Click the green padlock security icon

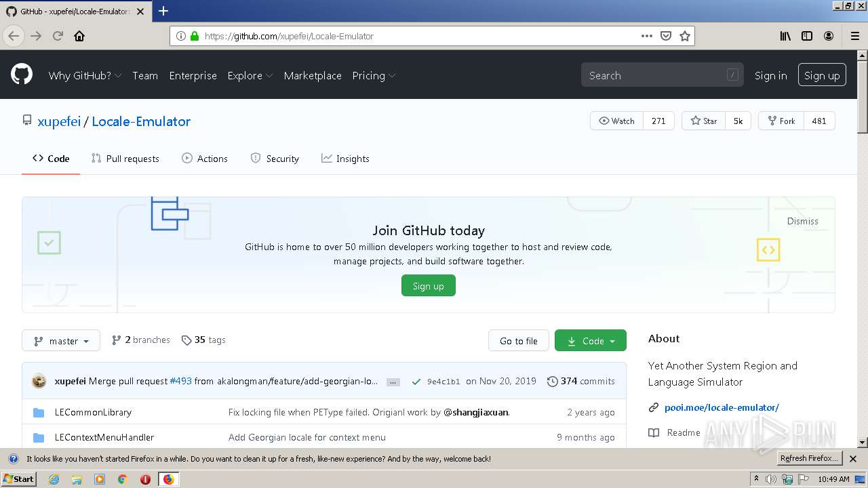click(x=195, y=36)
